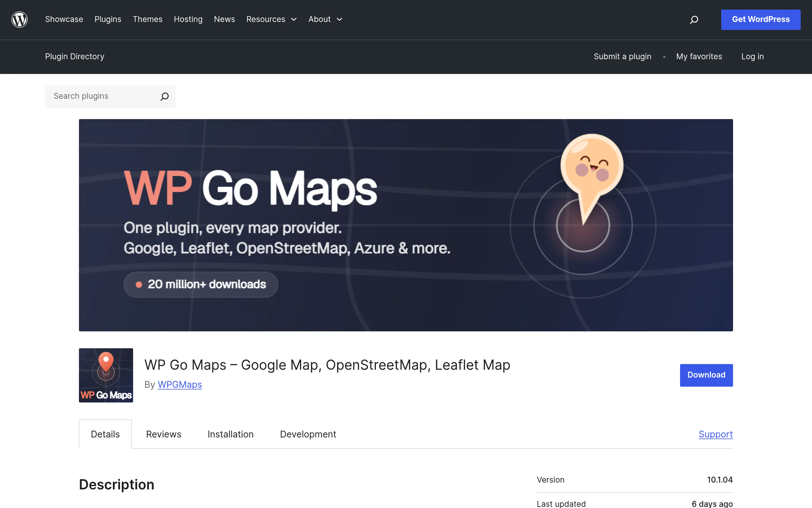Click the Get WordPress button
This screenshot has height=508, width=812.
761,19
